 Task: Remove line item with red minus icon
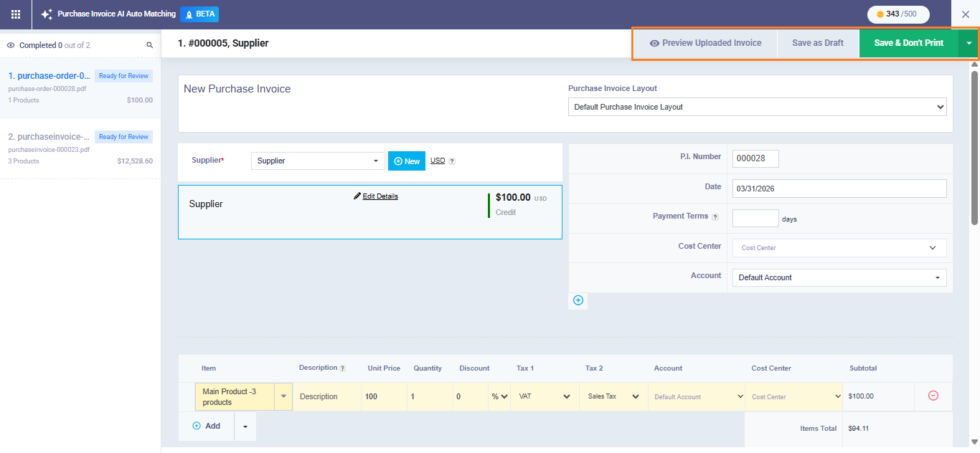[933, 396]
